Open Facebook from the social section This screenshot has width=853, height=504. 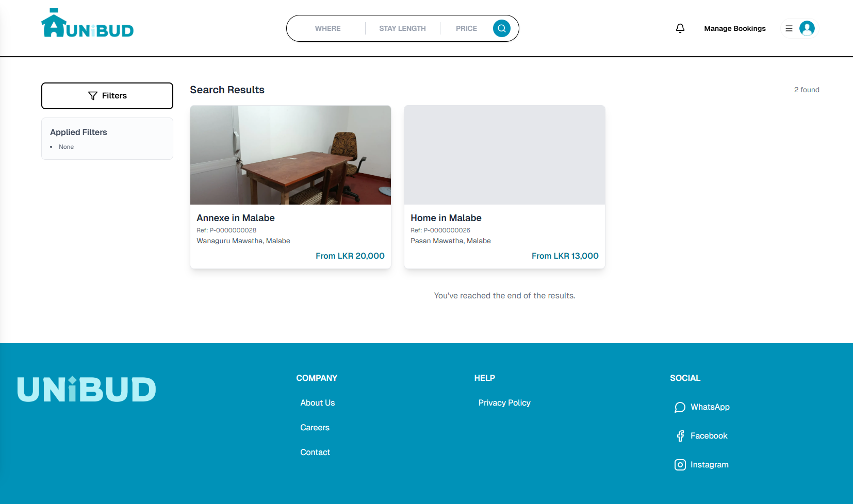(x=680, y=435)
